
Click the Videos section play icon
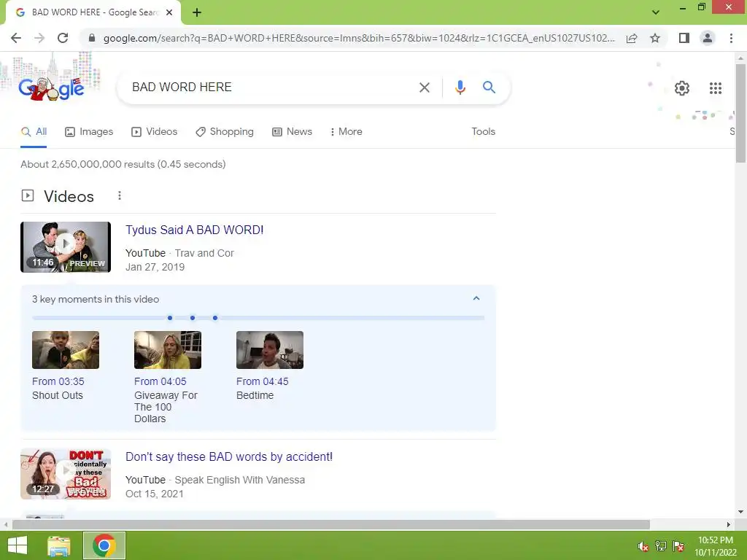click(x=28, y=195)
